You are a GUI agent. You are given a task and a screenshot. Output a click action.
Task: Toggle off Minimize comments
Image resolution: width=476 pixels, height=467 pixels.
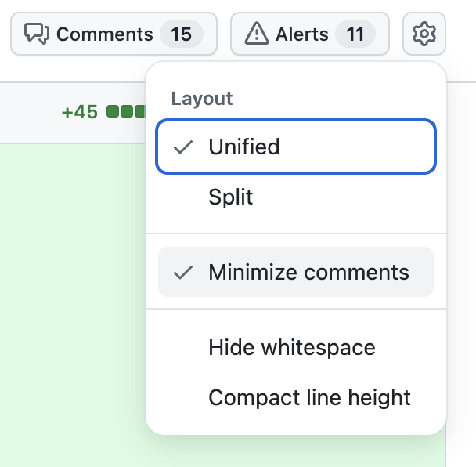(296, 272)
